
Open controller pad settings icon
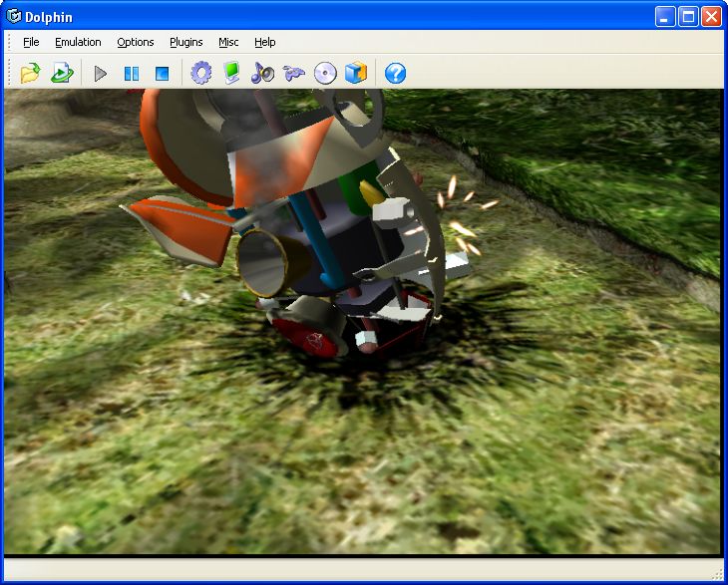[294, 74]
